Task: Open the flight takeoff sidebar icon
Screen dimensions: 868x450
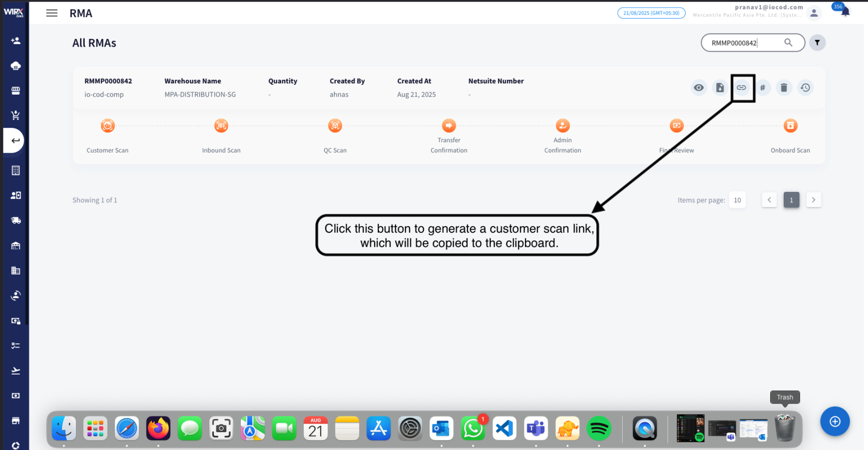Action: pos(16,370)
